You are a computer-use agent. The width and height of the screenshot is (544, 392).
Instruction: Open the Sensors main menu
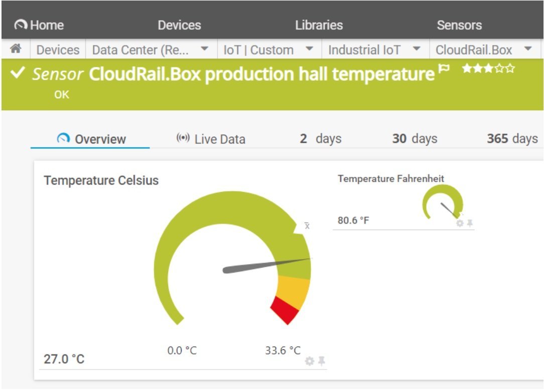[459, 25]
